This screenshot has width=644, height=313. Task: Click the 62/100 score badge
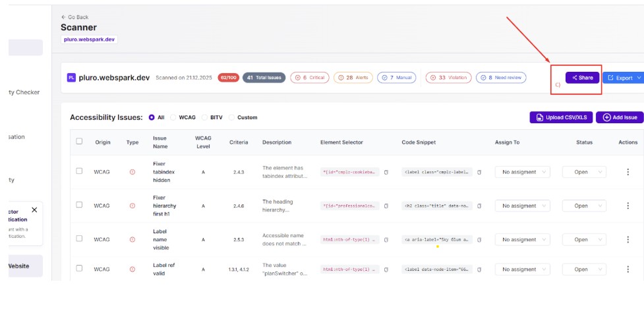[x=229, y=77]
